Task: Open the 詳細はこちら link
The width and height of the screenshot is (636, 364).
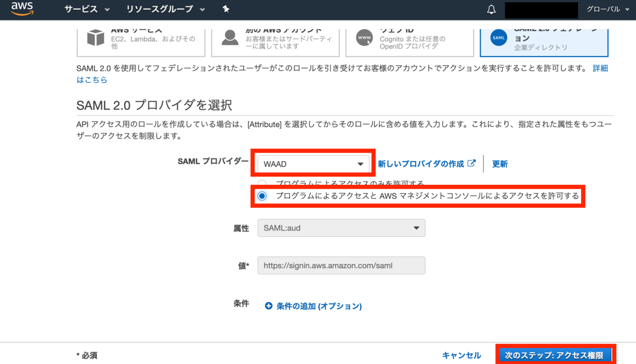Action: coord(600,68)
